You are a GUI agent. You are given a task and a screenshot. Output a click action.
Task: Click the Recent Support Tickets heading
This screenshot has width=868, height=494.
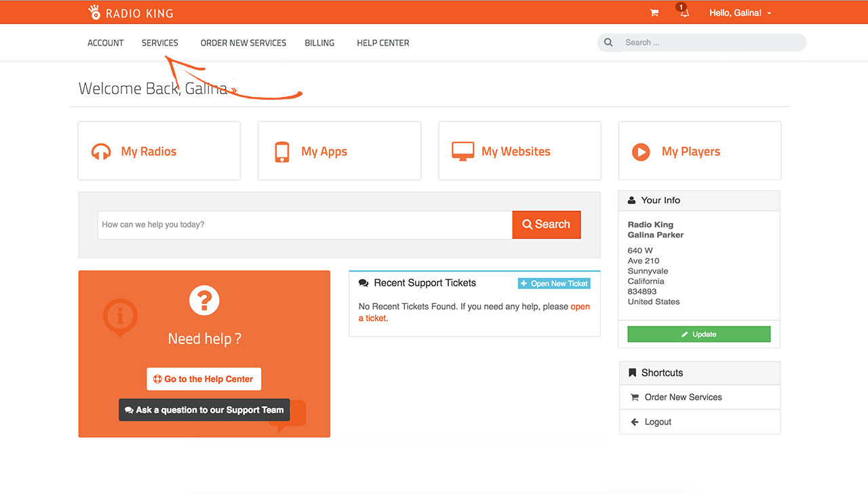pyautogui.click(x=425, y=283)
